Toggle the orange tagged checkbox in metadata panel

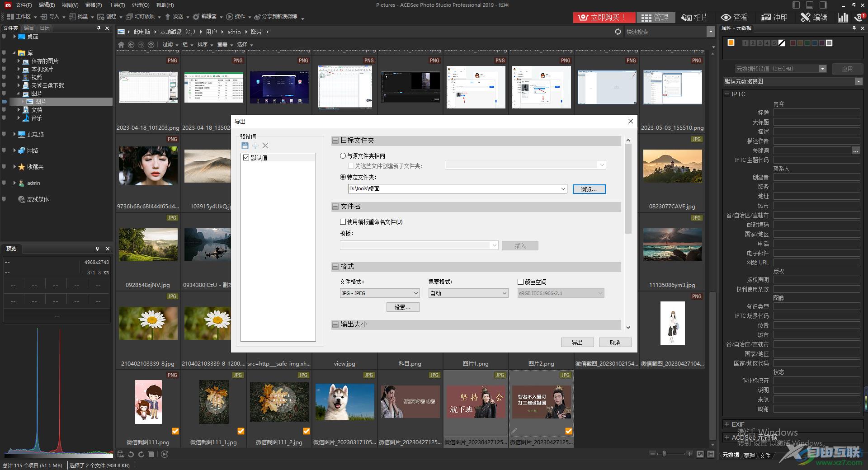pyautogui.click(x=731, y=42)
